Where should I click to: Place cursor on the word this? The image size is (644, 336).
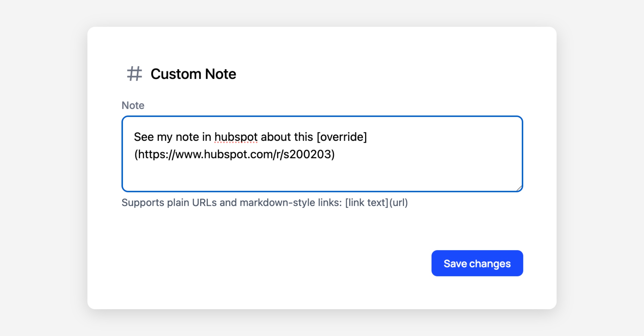(x=303, y=137)
